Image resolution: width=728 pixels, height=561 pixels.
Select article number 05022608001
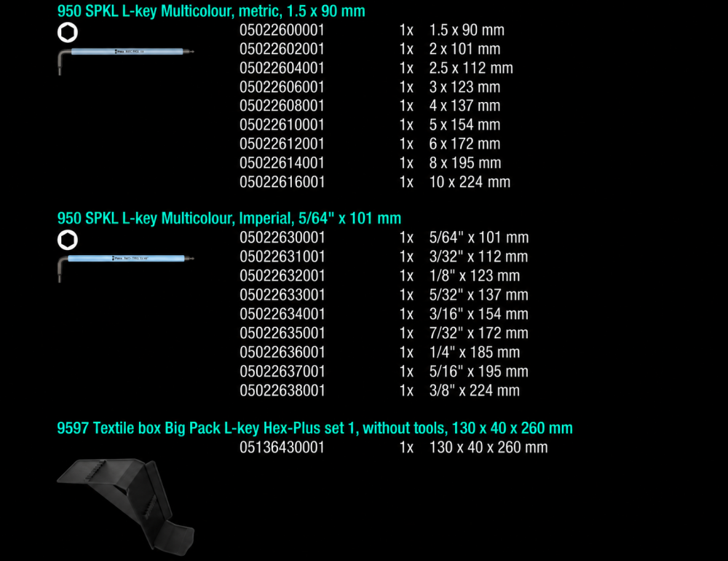tap(282, 106)
